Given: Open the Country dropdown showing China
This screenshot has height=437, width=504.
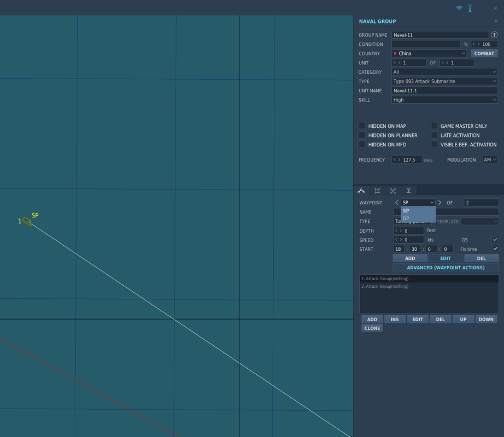Looking at the screenshot, I should click(429, 54).
